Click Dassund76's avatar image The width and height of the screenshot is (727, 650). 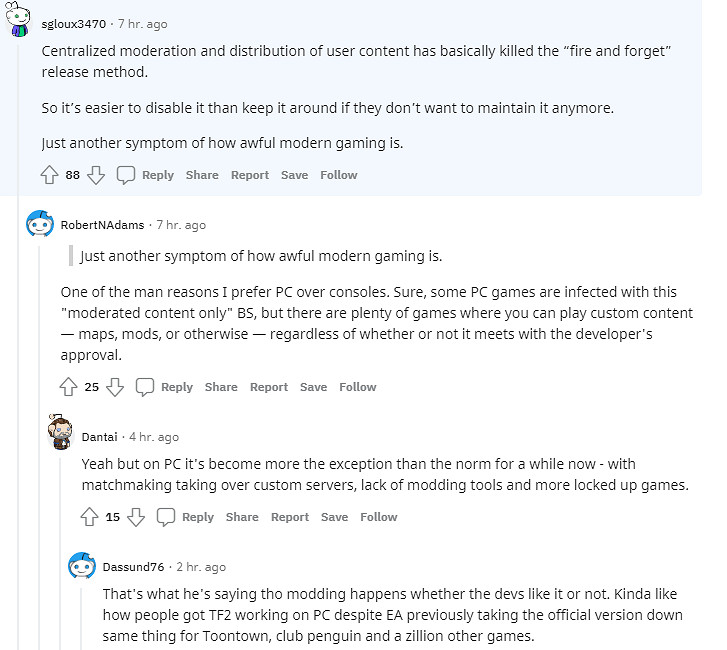(81, 567)
